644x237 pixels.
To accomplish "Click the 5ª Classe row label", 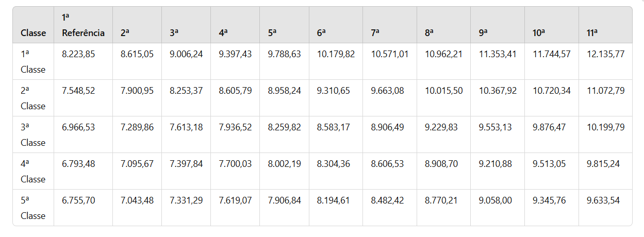I will click(33, 208).
